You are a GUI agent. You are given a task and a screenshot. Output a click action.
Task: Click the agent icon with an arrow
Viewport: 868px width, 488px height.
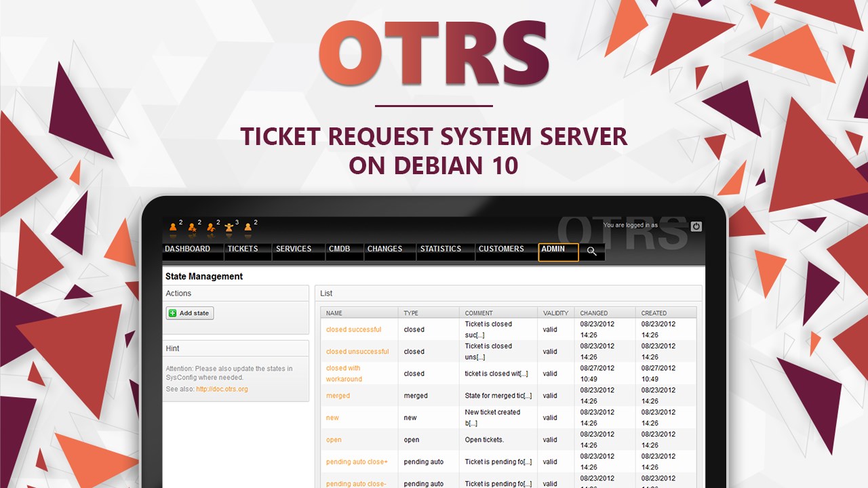211,227
